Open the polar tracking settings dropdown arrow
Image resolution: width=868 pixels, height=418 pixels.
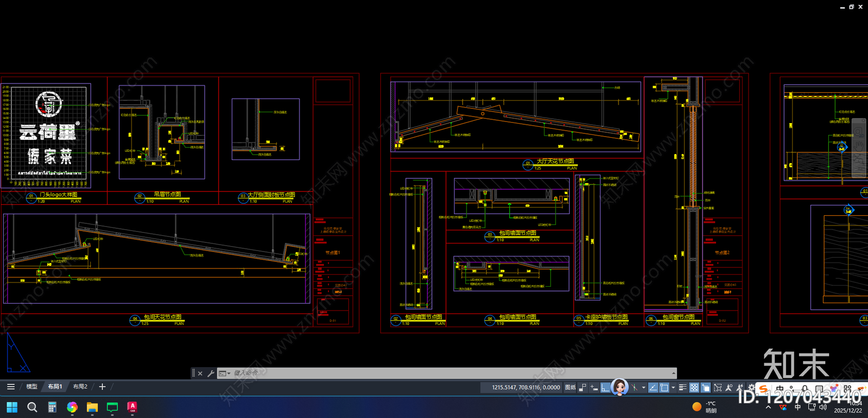(x=643, y=387)
